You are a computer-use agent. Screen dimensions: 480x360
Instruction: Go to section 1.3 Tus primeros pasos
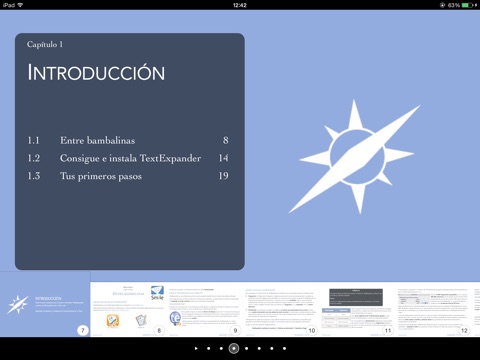tap(128, 176)
